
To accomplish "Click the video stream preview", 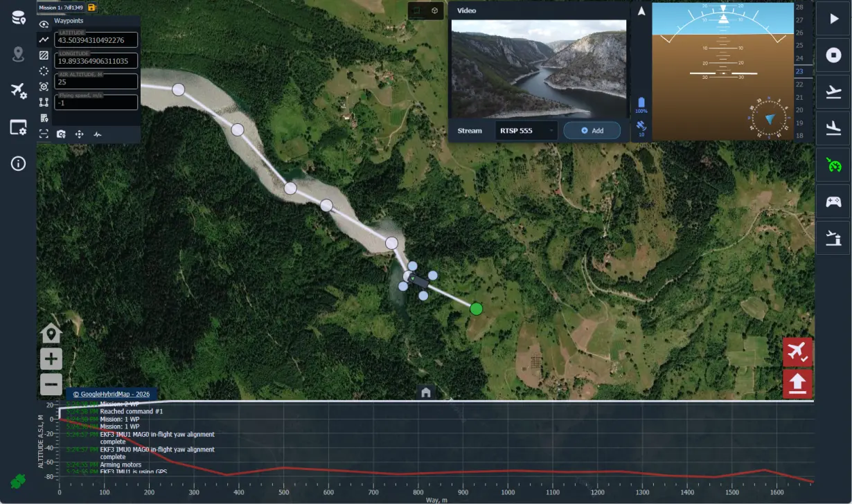I will (539, 69).
